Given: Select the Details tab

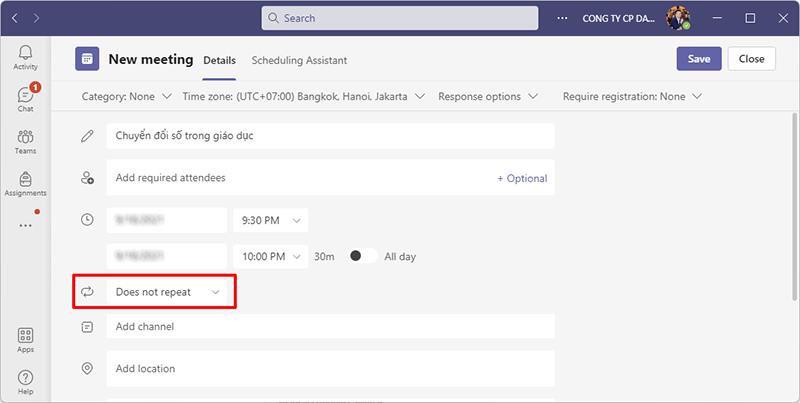Looking at the screenshot, I should click(219, 60).
